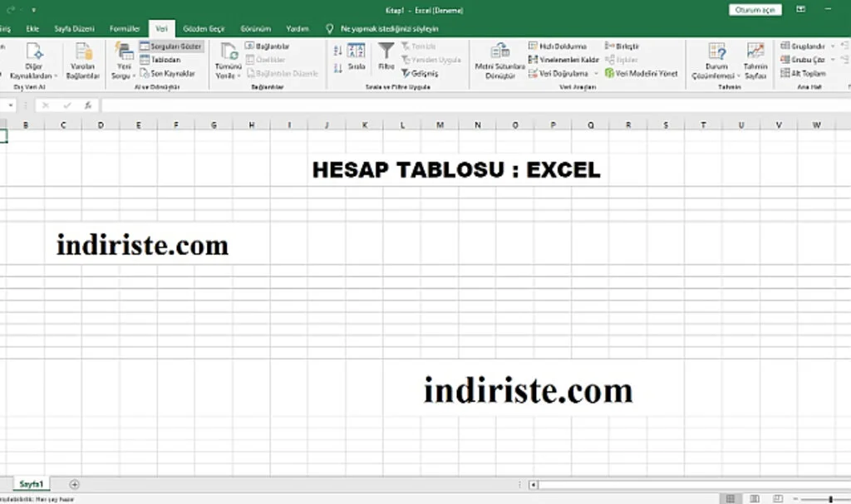851x504 pixels.
Task: Sort ascending with the A-Z icon
Action: (x=337, y=51)
